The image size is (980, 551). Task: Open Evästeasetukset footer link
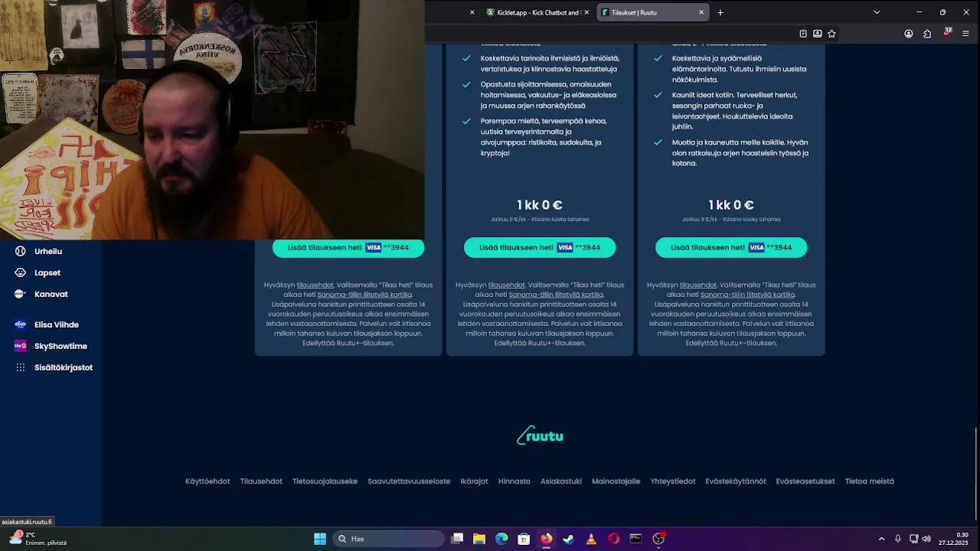[805, 481]
